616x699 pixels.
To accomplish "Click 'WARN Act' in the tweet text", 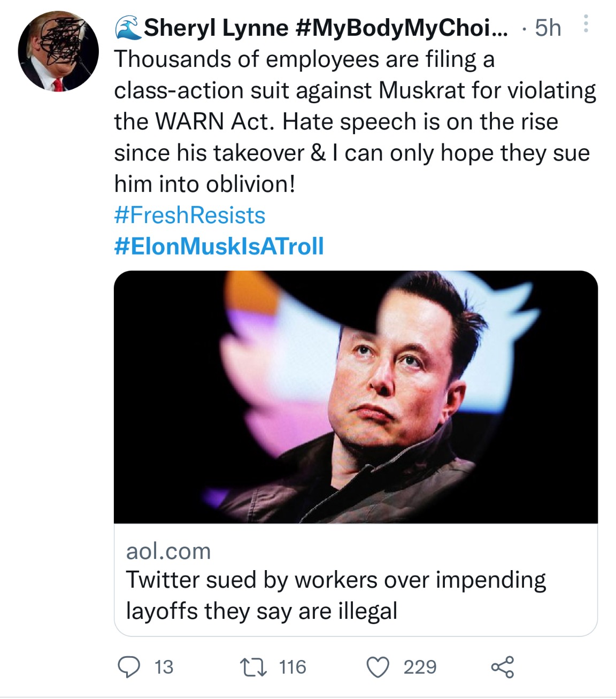I will (x=215, y=121).
